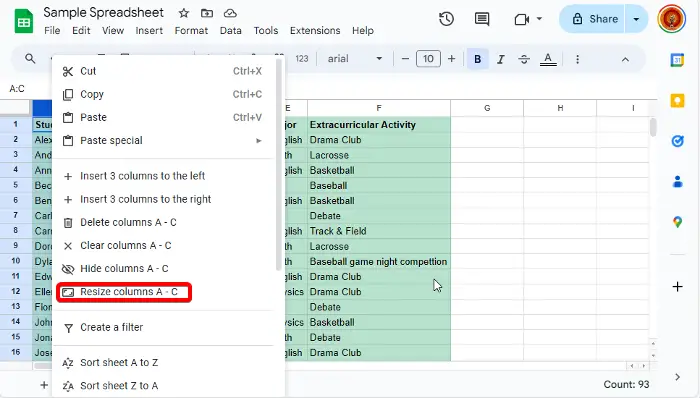Click the font size field showing 10
700x398 pixels.
(428, 59)
